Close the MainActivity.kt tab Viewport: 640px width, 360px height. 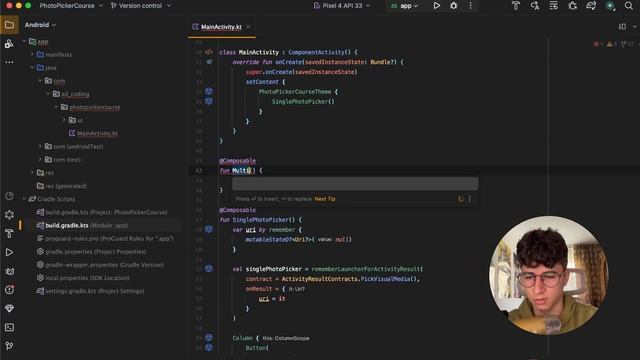coord(248,27)
